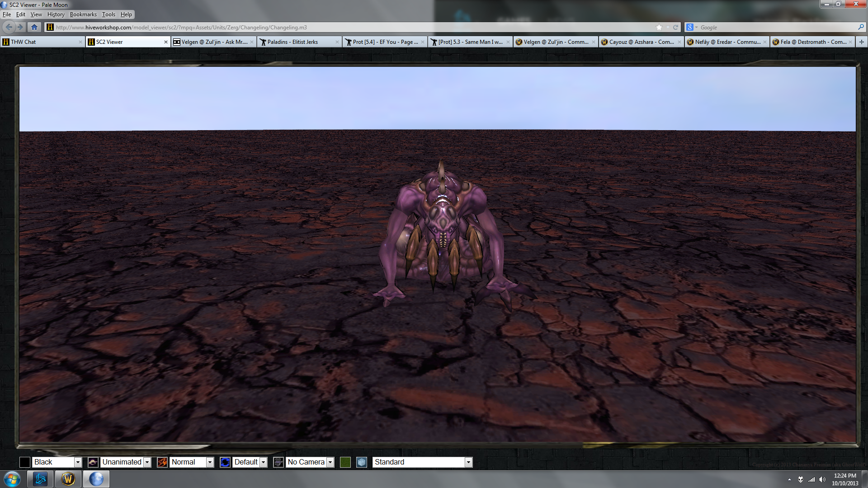Click the search magnifier icon
The width and height of the screenshot is (868, 488).
click(861, 27)
